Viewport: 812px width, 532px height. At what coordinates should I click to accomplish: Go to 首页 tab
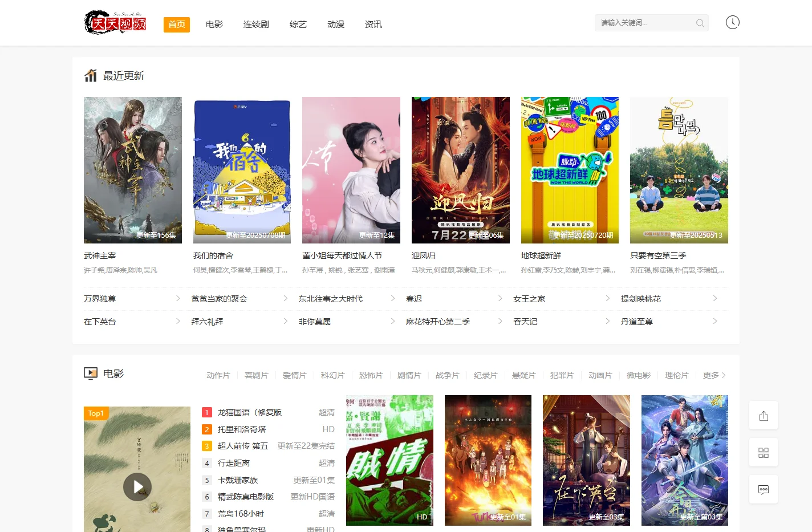click(177, 24)
